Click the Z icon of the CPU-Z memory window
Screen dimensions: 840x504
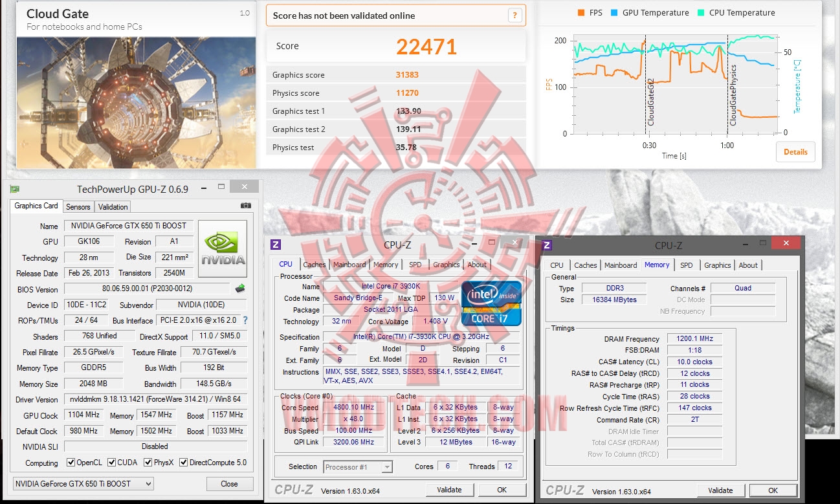(x=547, y=245)
